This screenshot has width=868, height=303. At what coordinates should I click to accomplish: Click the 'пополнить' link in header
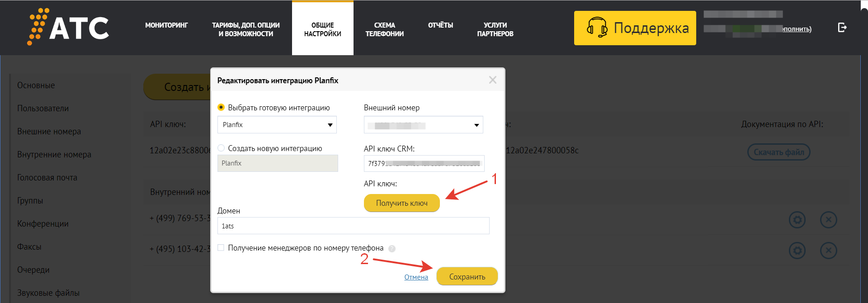(797, 29)
